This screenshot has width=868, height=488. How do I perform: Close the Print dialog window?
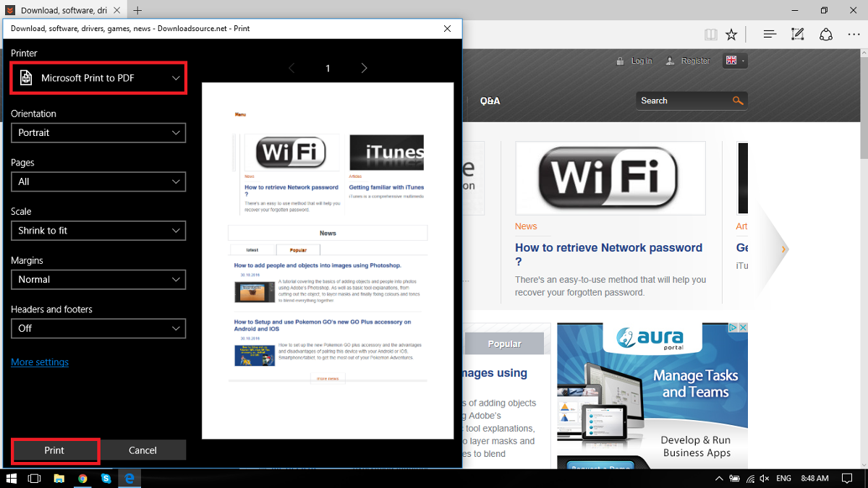click(447, 29)
